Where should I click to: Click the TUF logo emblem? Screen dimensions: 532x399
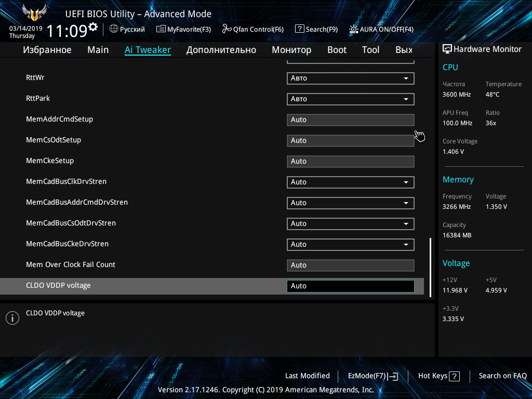point(34,12)
